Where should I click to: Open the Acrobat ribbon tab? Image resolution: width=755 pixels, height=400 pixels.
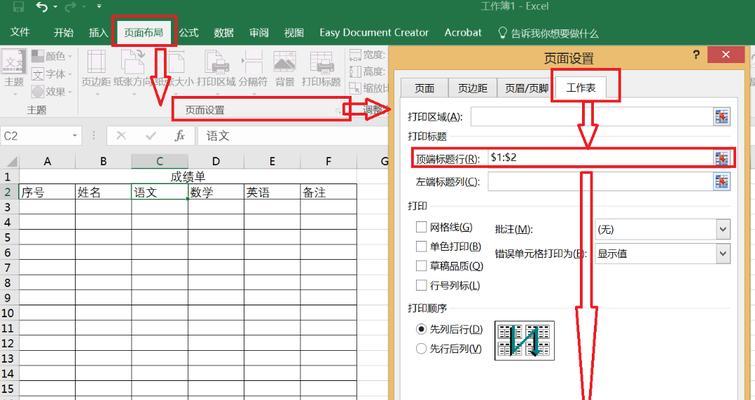pos(463,33)
